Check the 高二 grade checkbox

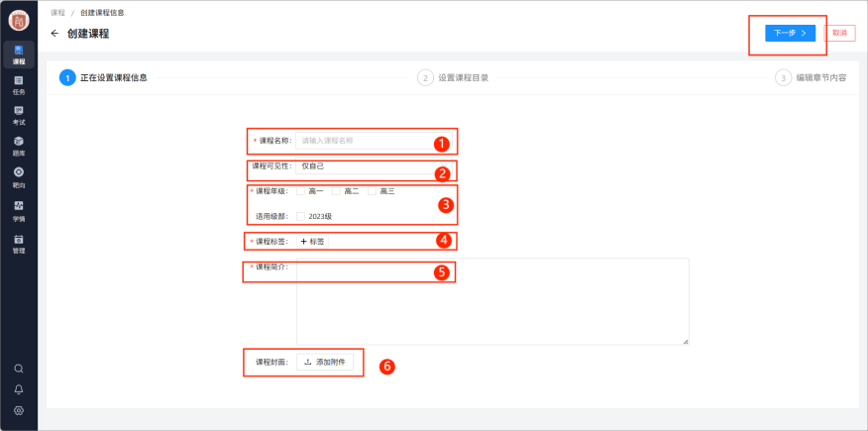coord(336,191)
